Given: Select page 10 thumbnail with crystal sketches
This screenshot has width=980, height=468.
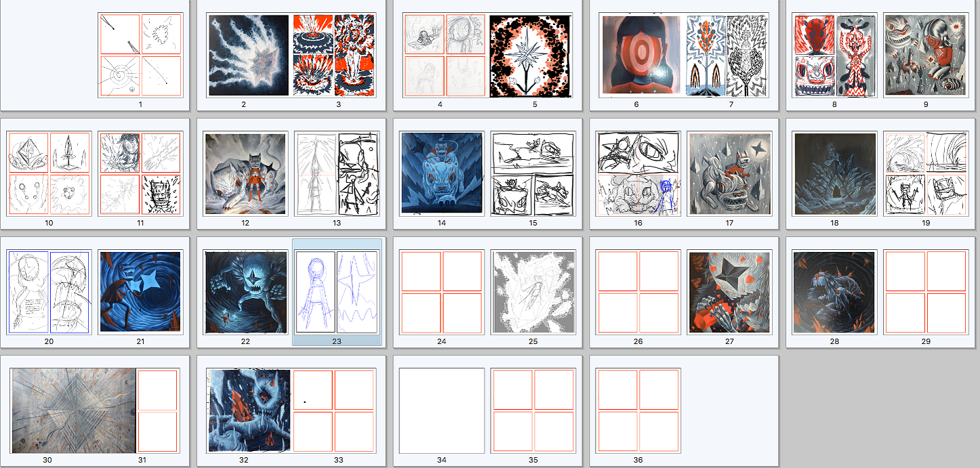Looking at the screenshot, I should coord(49,174).
